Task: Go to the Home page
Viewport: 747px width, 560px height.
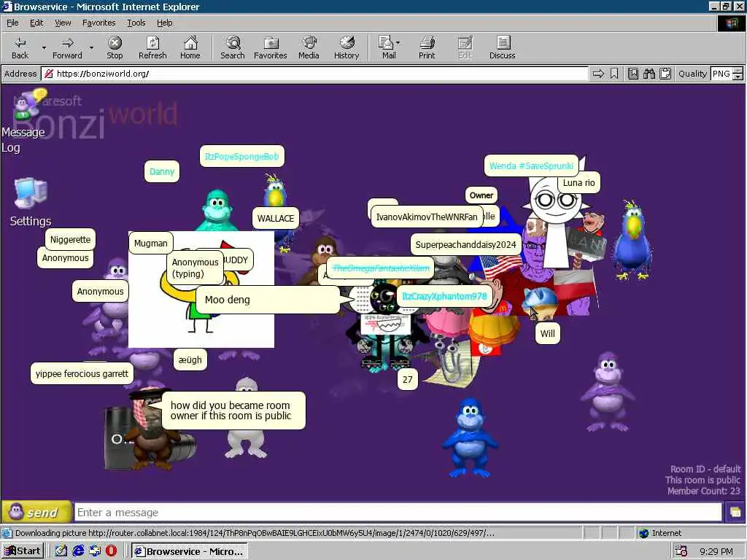Action: coord(190,47)
